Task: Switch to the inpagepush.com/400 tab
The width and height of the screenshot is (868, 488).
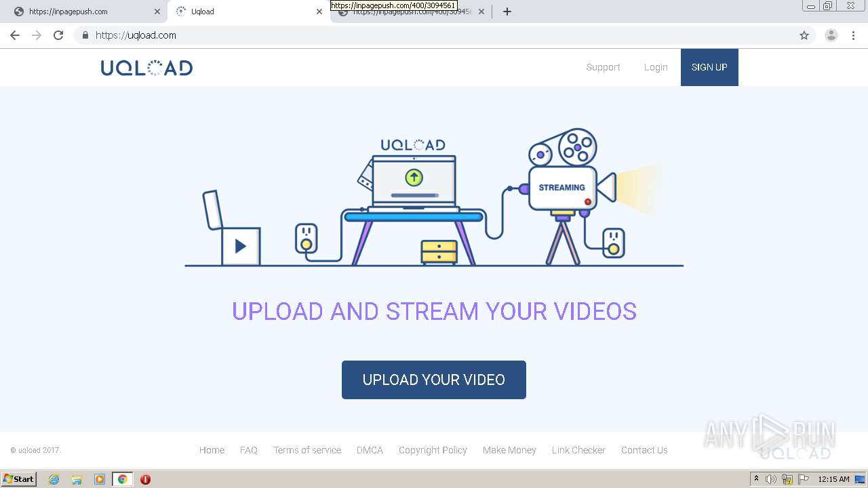Action: tap(411, 12)
